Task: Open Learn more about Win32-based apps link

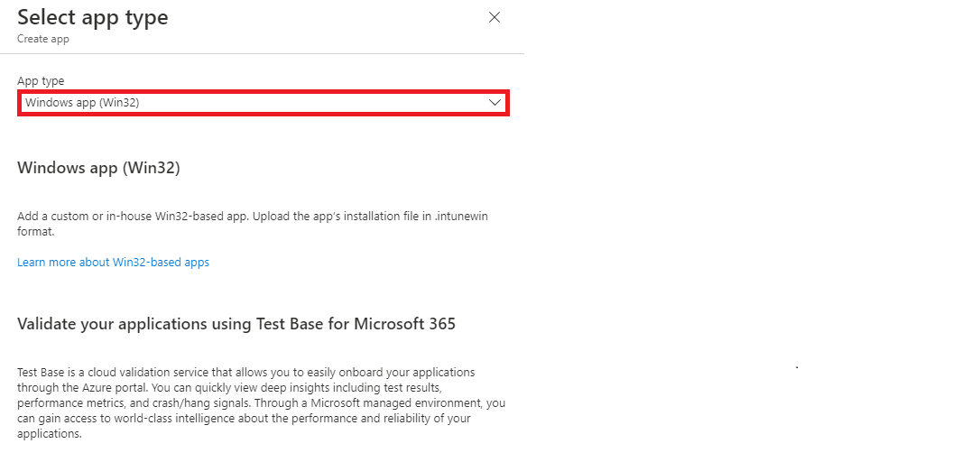Action: click(113, 263)
